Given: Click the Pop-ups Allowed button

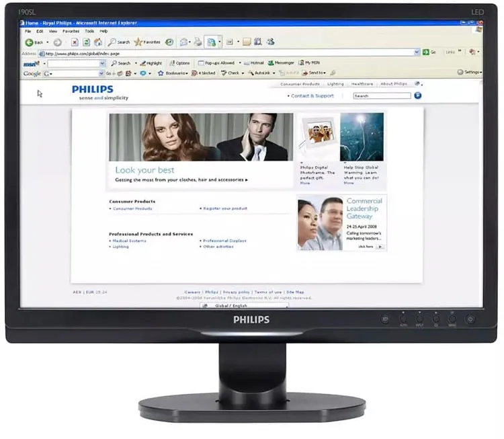Looking at the screenshot, I should click(x=216, y=63).
